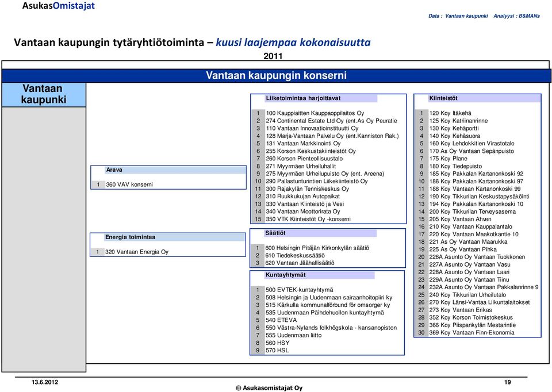552x392 pixels.
Task: Click the 'Analyysi : B&MANs' note
Action: coord(516,16)
